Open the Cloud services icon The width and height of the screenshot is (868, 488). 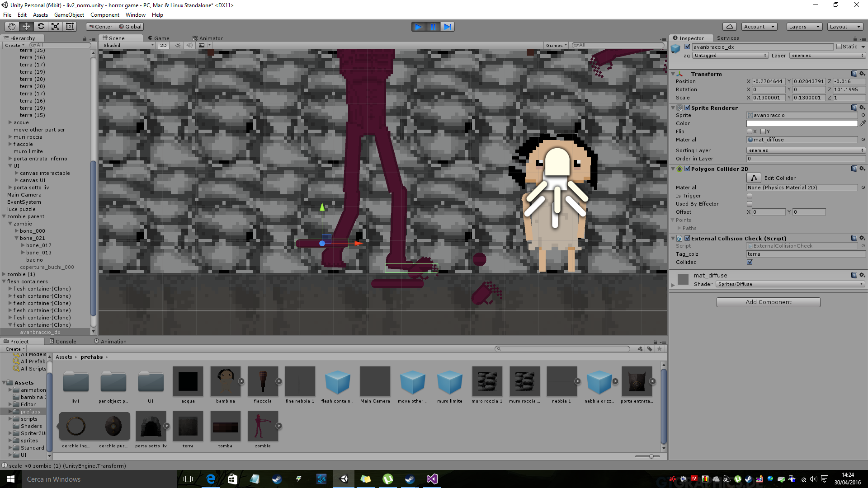(x=729, y=27)
